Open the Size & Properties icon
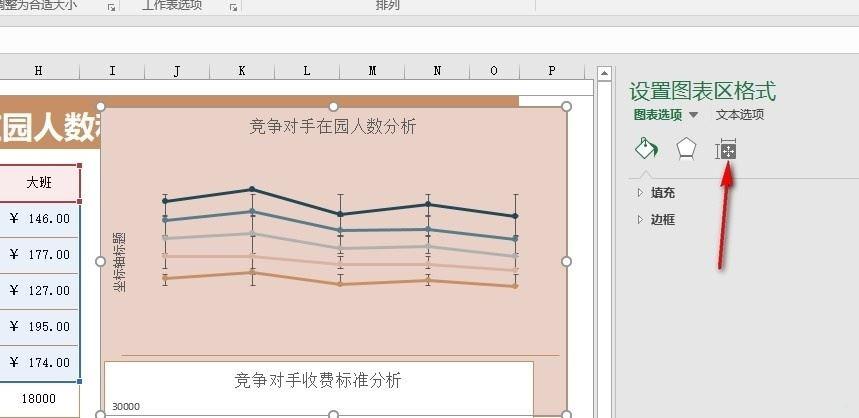The width and height of the screenshot is (859, 418). pos(726,150)
